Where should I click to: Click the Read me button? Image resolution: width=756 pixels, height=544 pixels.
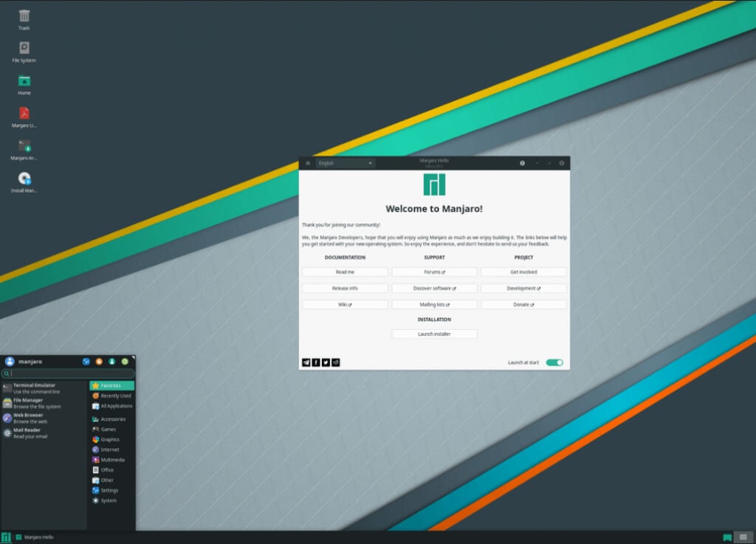pos(345,272)
